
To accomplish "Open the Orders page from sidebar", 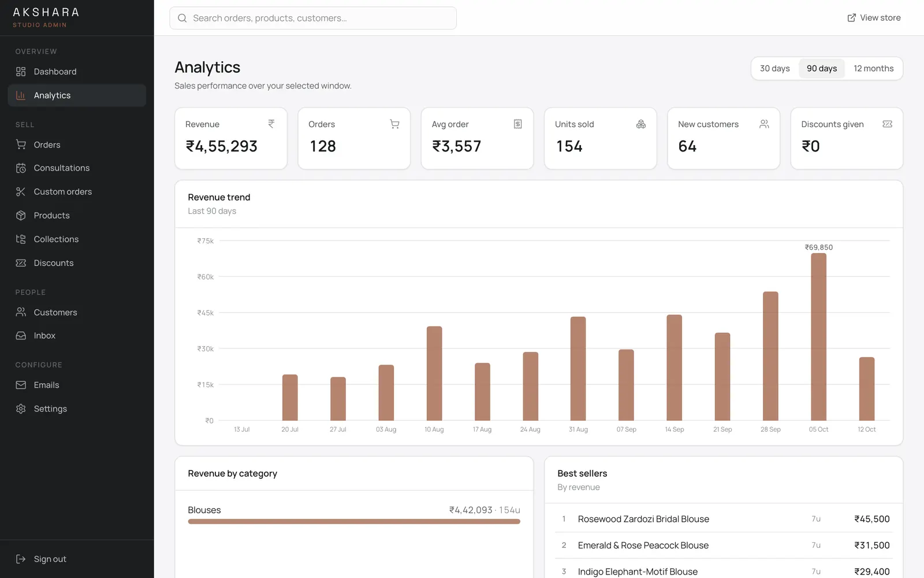I will 77,144.
